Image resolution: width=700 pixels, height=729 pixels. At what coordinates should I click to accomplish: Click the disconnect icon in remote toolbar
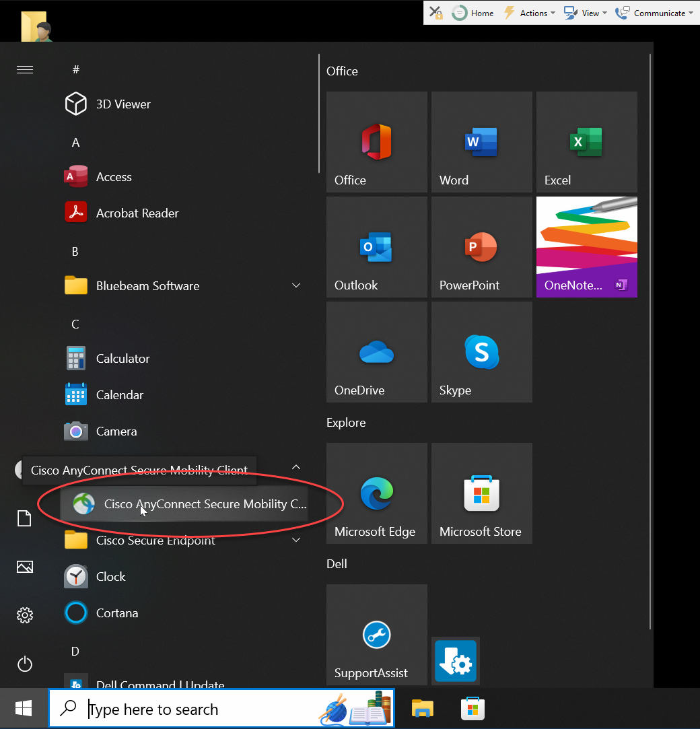pos(435,13)
